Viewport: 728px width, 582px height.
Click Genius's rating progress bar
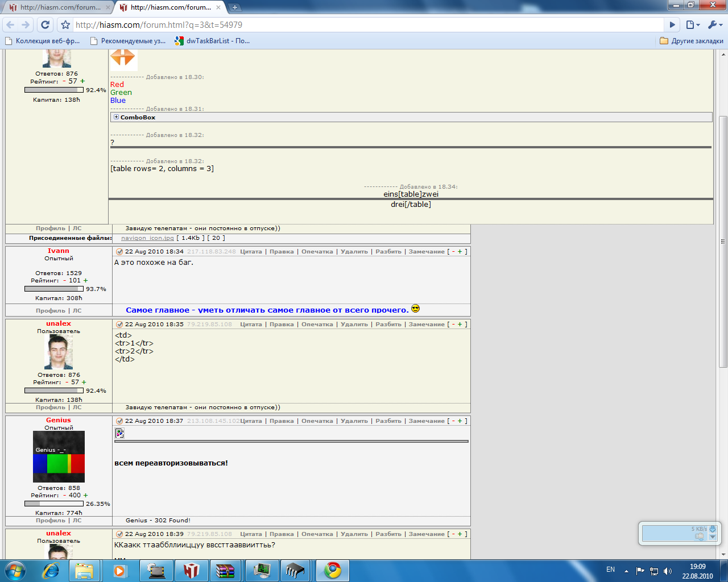pyautogui.click(x=54, y=504)
